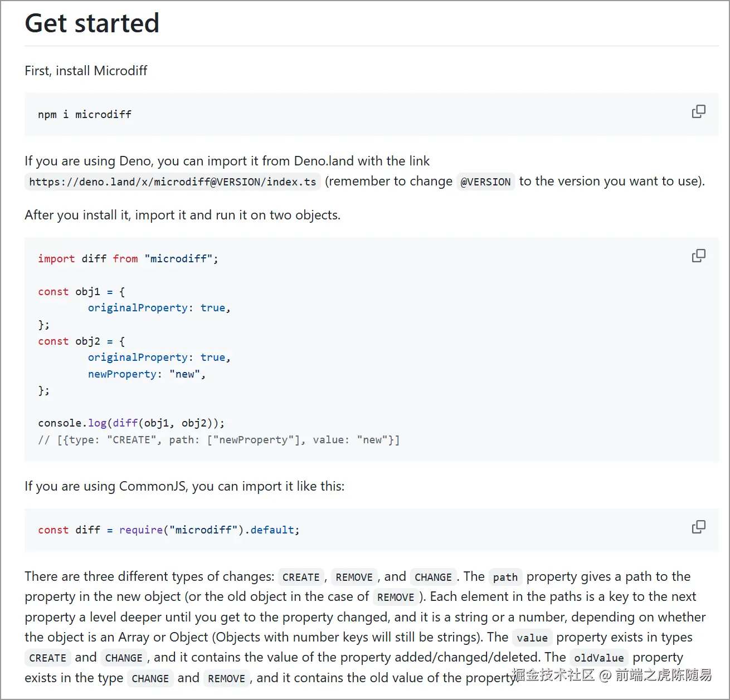The width and height of the screenshot is (730, 700).
Task: Click the commented output line with "CREATE"
Action: coord(218,440)
